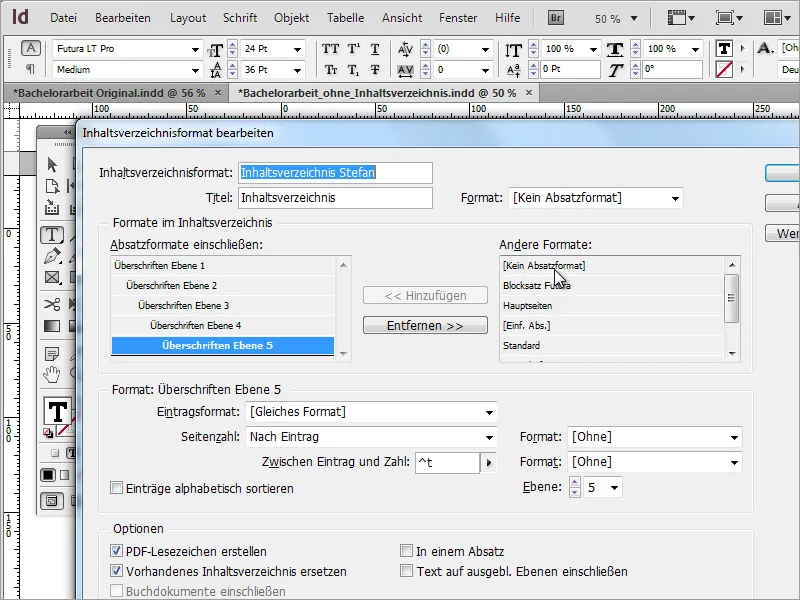Select Überschriften Ebene 1 in list
Image resolution: width=800 pixels, height=600 pixels.
pos(222,265)
